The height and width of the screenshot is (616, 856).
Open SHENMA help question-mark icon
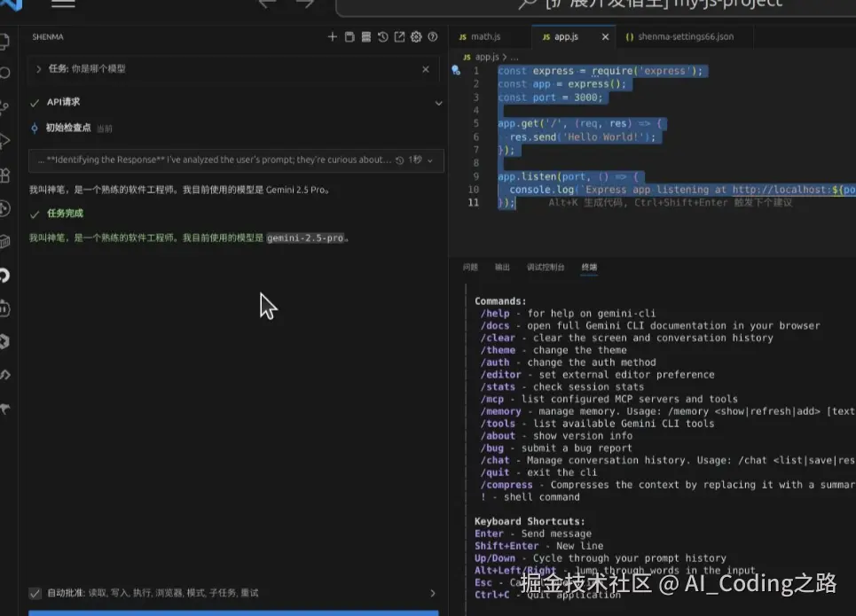tap(433, 36)
